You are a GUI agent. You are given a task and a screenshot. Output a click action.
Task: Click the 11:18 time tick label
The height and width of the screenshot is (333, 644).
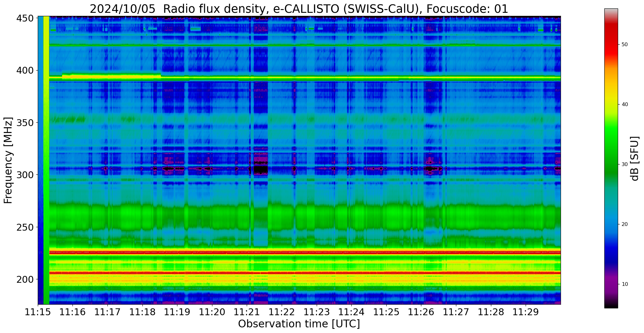tap(142, 312)
